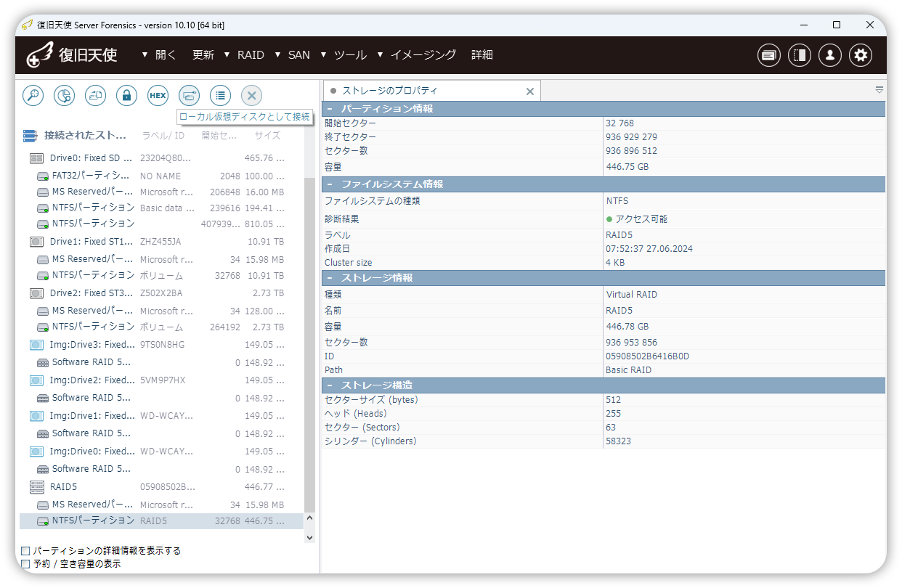The height and width of the screenshot is (588, 902).
Task: Click the end sector value 936 929 279
Action: (631, 137)
